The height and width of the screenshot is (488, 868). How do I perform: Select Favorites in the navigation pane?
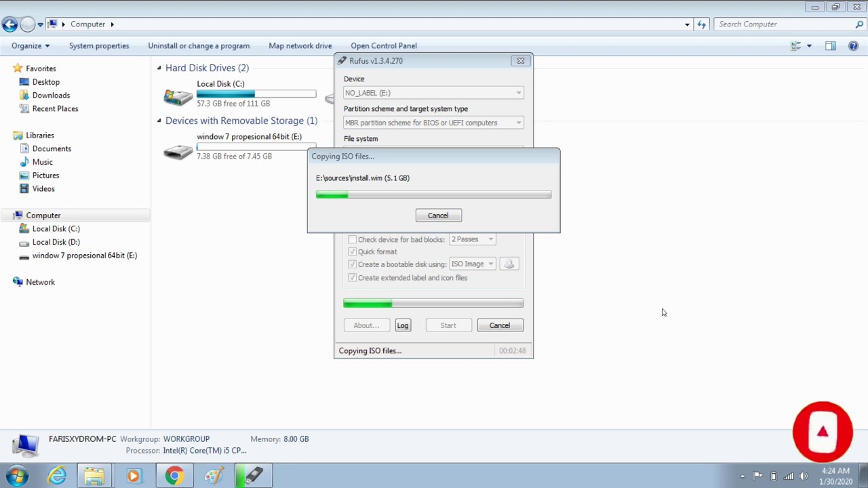(41, 68)
